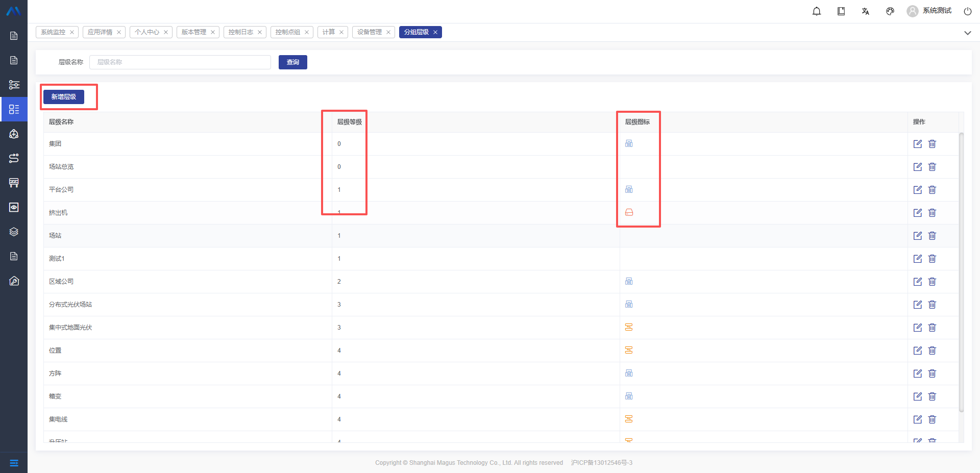
Task: Switch to the 控制日志 tab
Action: tap(240, 32)
